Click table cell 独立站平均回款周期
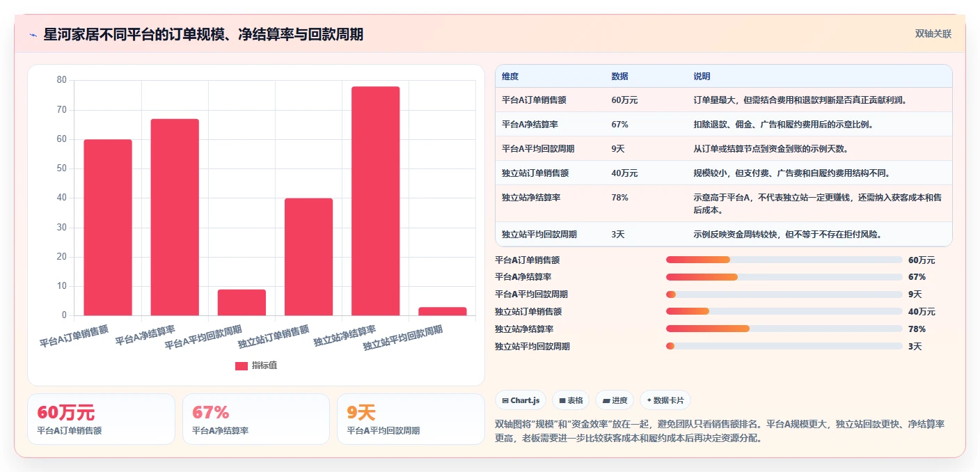 coord(539,235)
